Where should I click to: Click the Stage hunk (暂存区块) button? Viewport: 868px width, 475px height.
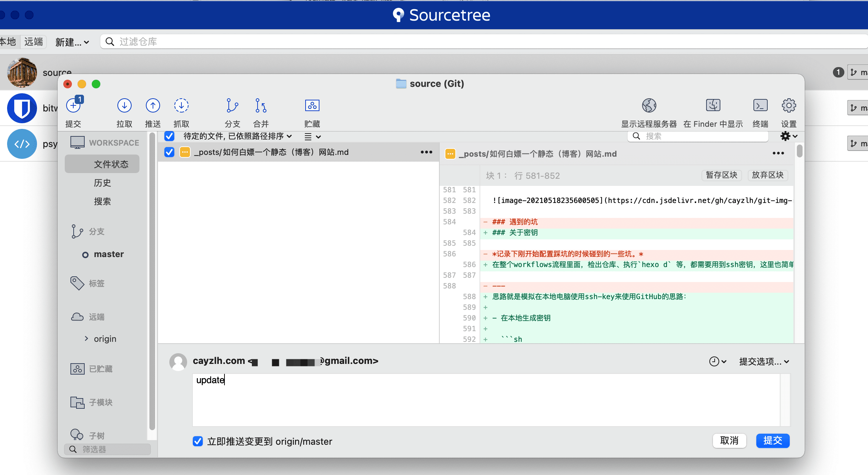coord(721,175)
